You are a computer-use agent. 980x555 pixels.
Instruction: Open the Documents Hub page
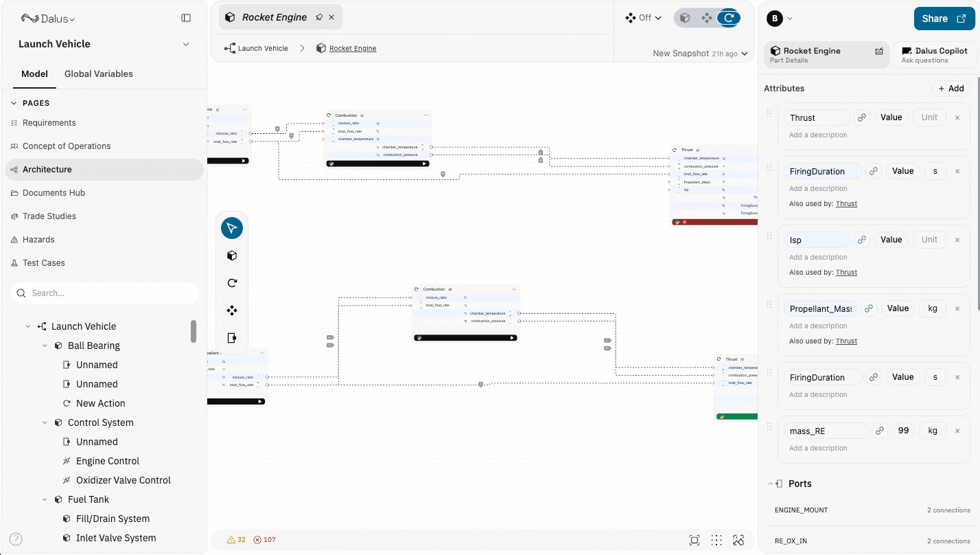[x=104, y=193]
